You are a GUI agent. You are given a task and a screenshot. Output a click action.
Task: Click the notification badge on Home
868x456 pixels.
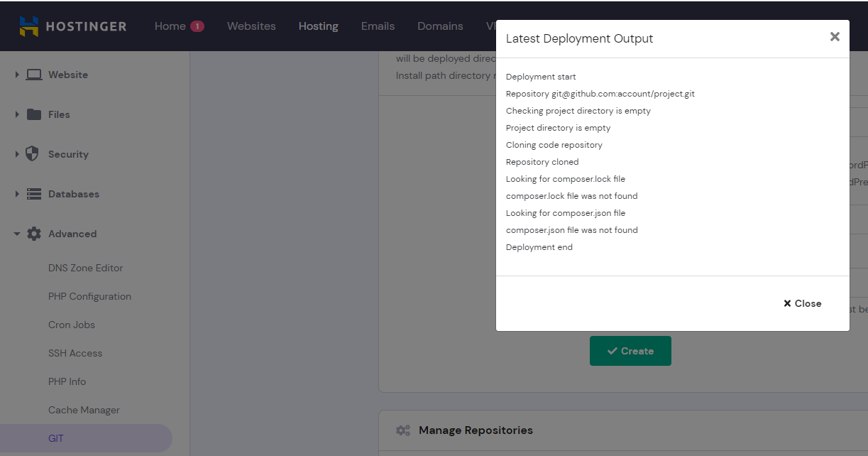[x=196, y=26]
